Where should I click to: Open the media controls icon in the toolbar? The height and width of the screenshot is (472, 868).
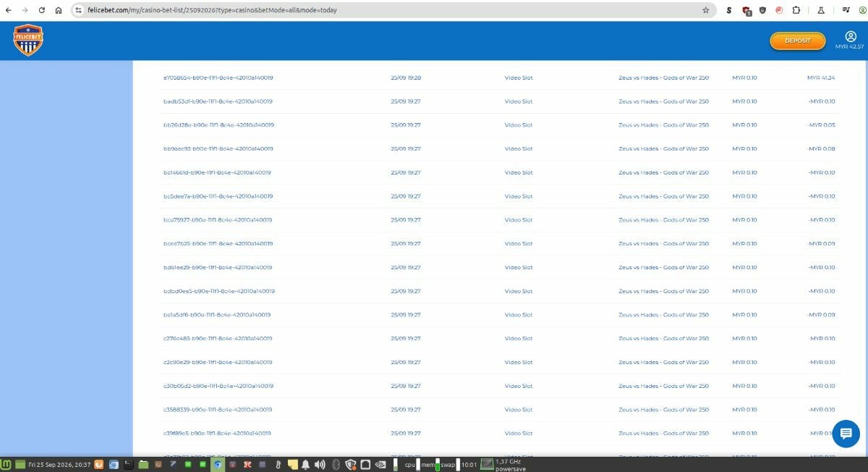pyautogui.click(x=846, y=10)
